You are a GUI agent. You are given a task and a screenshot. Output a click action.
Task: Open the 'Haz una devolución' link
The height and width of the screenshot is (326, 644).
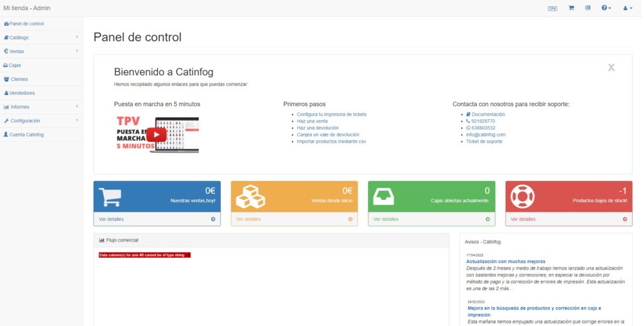pyautogui.click(x=318, y=128)
